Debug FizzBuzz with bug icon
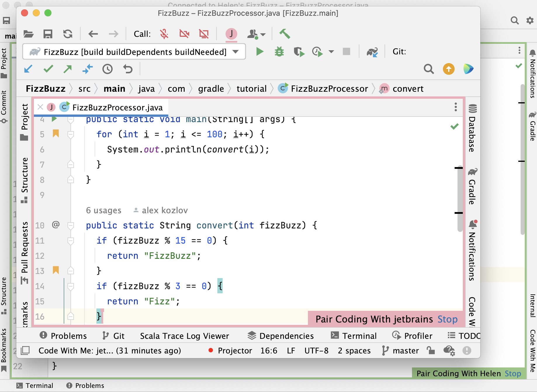Screen dimensions: 537x392 (279, 52)
